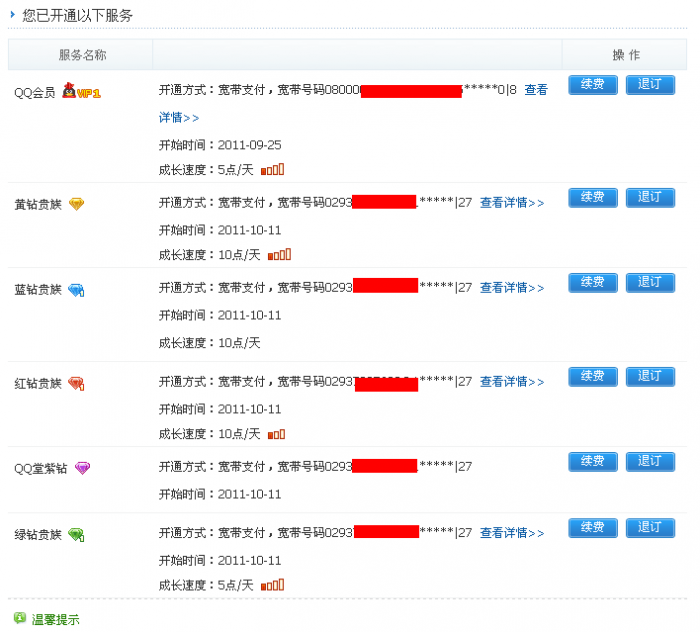
Task: Click the growth level bars in QQ会员 row
Action: pos(272,170)
